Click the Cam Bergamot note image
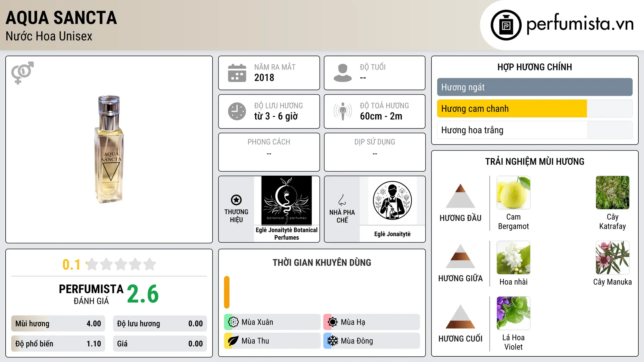The height and width of the screenshot is (362, 644). click(x=514, y=193)
